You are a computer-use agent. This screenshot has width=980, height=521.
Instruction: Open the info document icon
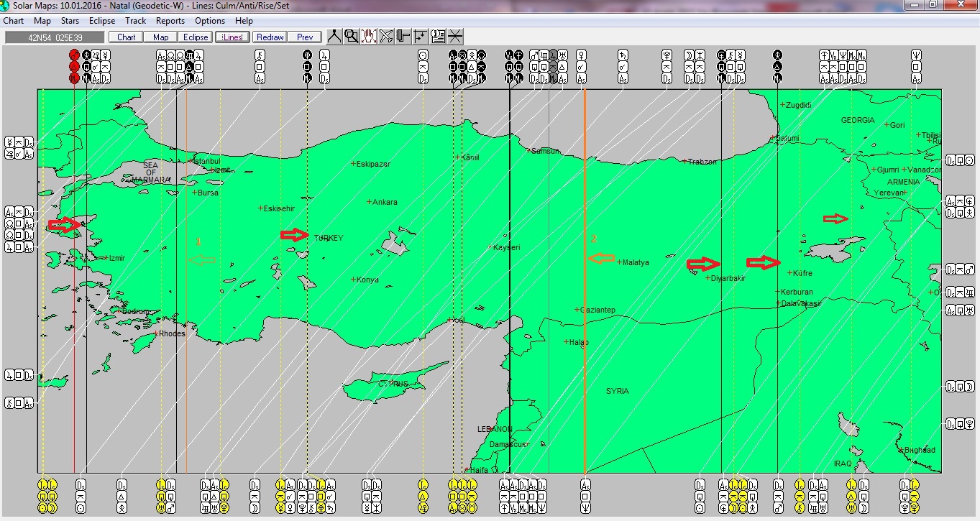438,37
